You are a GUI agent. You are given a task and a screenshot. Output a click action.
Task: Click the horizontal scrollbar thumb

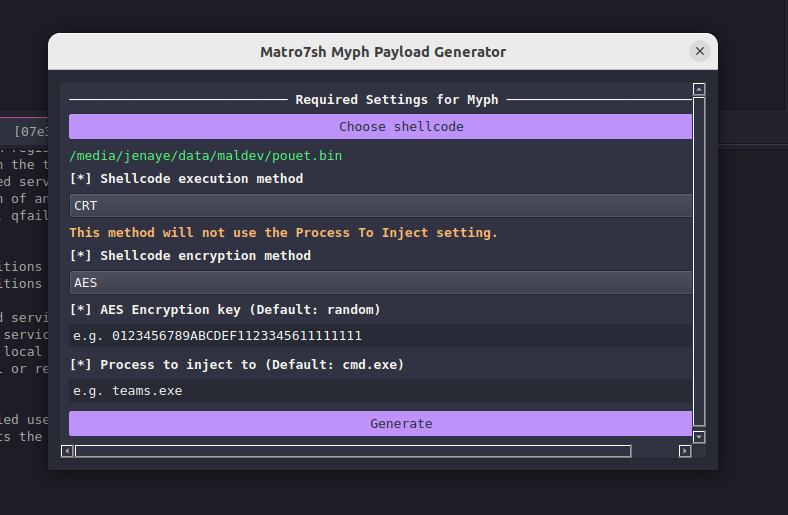pyautogui.click(x=352, y=451)
